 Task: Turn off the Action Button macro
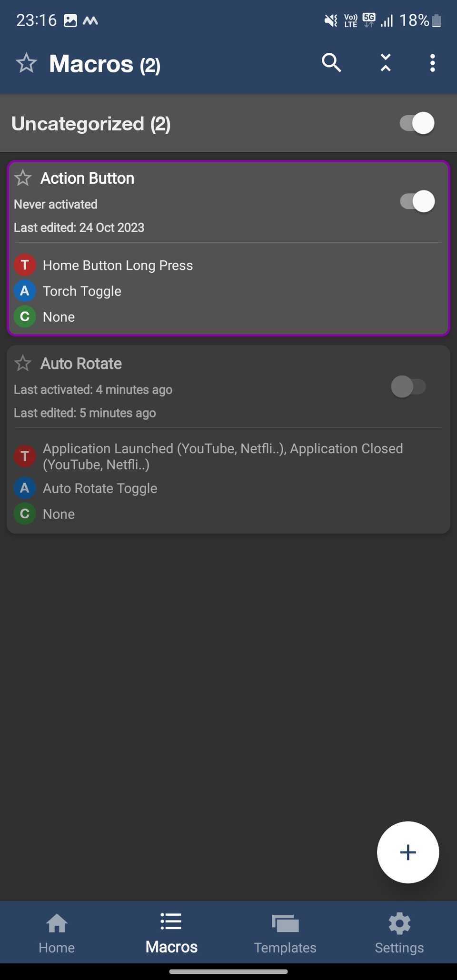click(417, 201)
